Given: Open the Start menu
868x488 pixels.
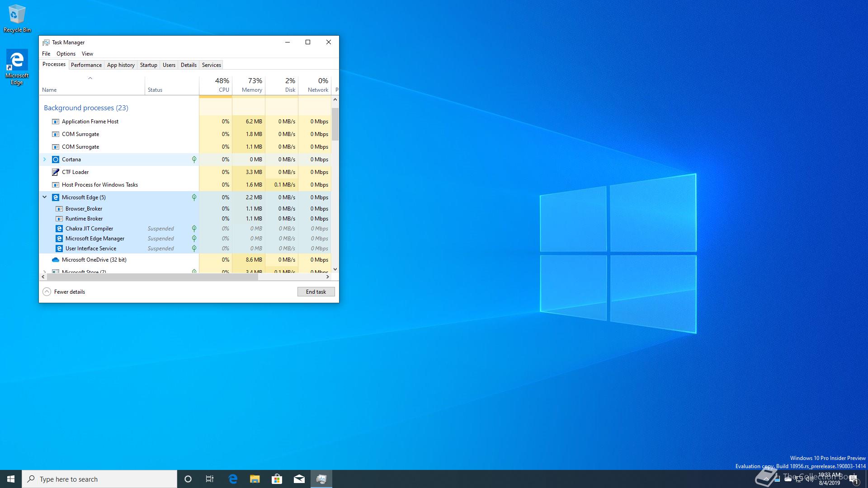Looking at the screenshot, I should click(11, 479).
